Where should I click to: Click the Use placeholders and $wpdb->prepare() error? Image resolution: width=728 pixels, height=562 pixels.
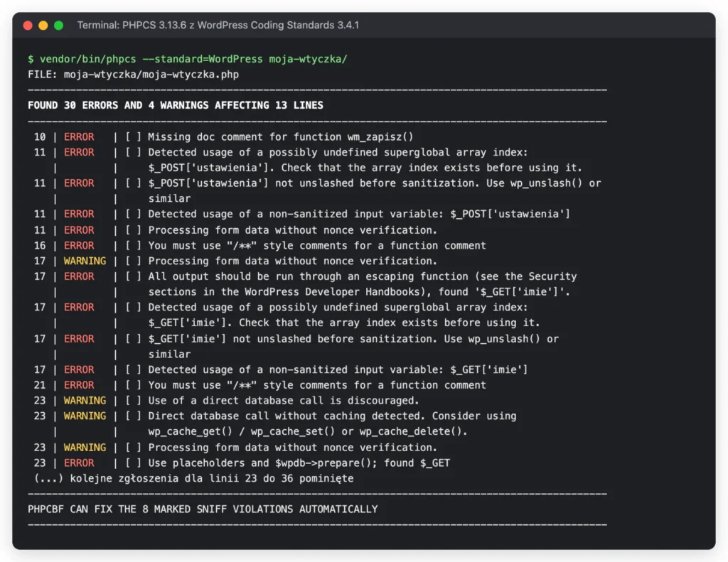point(299,463)
